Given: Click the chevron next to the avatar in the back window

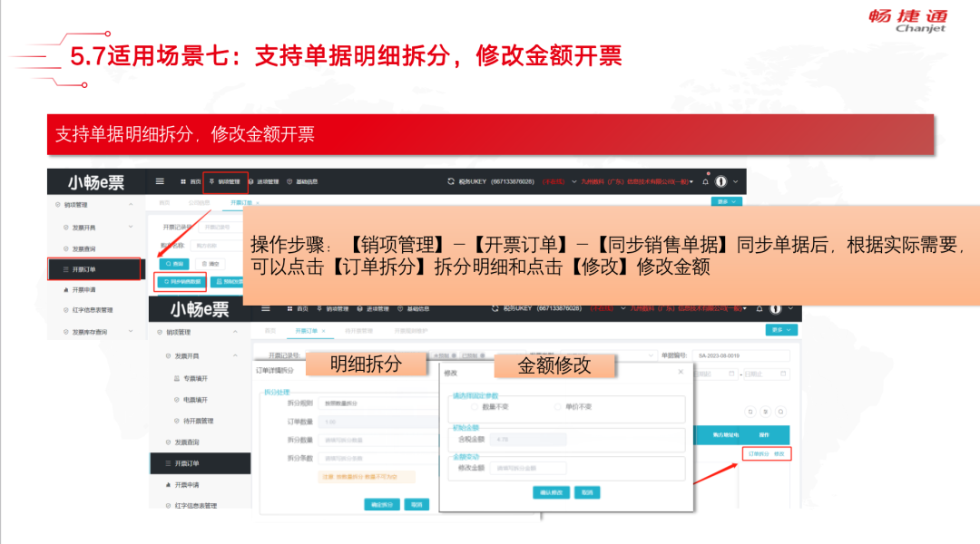Looking at the screenshot, I should point(736,181).
